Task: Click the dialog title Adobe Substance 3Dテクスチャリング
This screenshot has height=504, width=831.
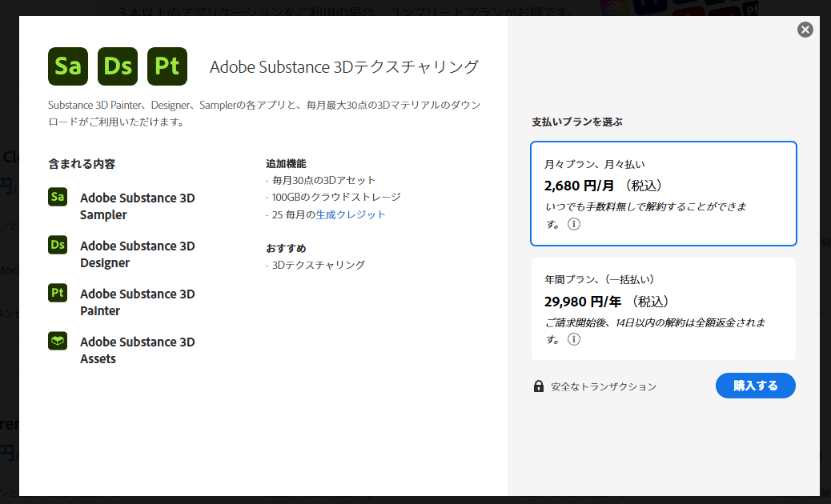Action: pos(344,66)
